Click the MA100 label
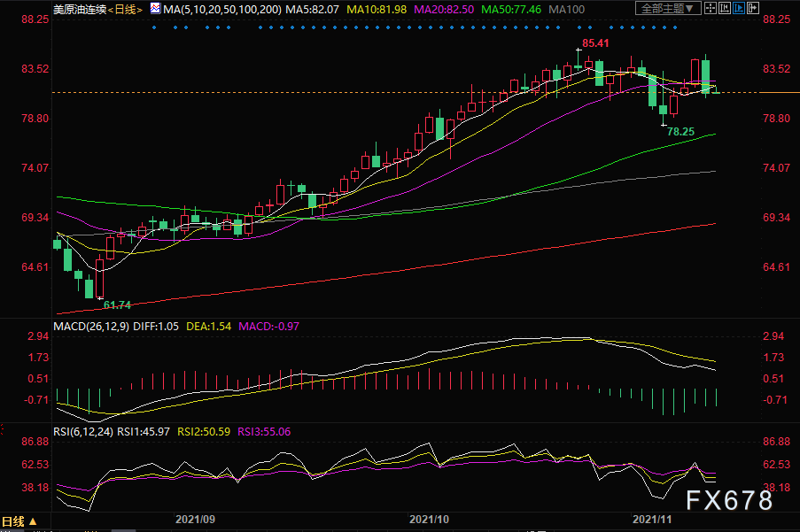Image resolution: width=800 pixels, height=532 pixels. click(566, 9)
